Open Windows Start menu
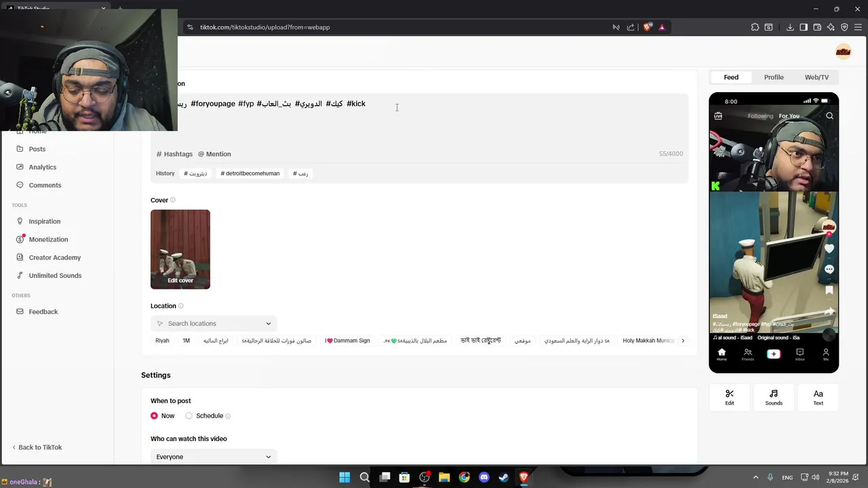Screen dimensions: 868x488 [344, 477]
